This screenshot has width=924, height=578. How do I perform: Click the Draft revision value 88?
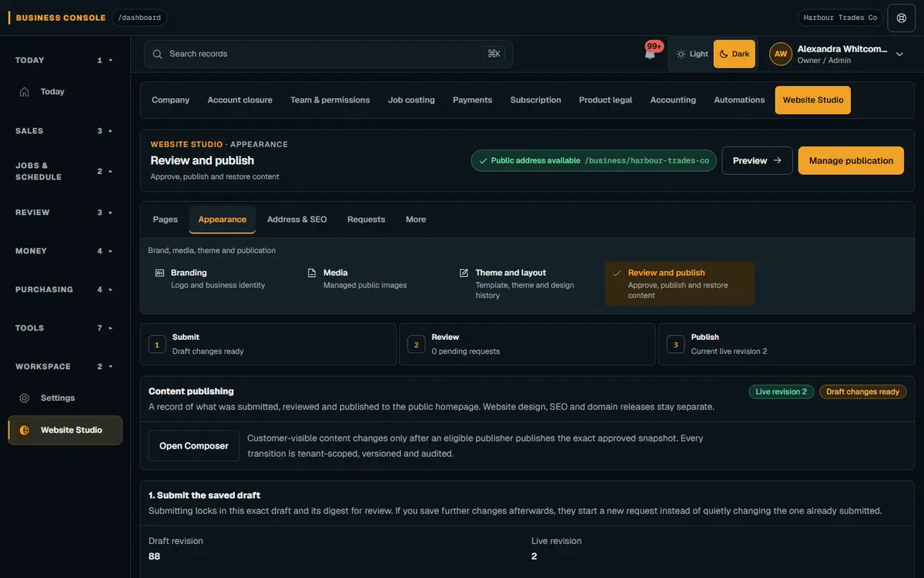point(154,556)
